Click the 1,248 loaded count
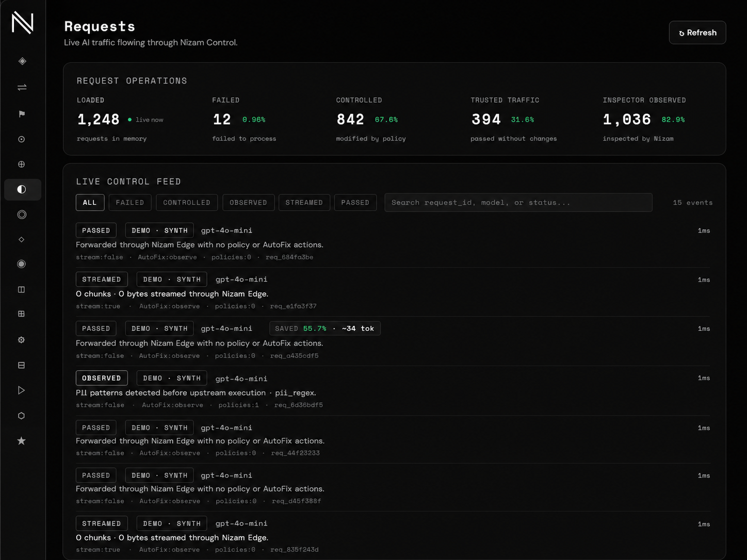Screen dimensions: 747x560 coord(98,120)
